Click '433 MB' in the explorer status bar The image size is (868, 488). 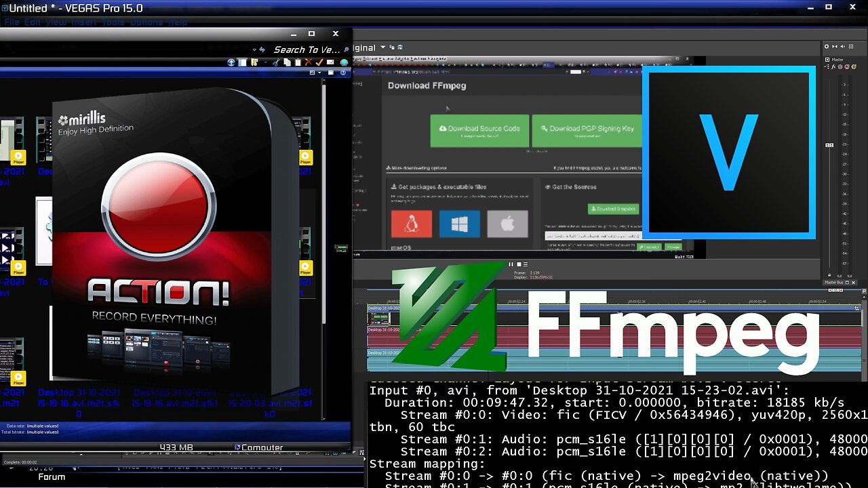pyautogui.click(x=176, y=447)
